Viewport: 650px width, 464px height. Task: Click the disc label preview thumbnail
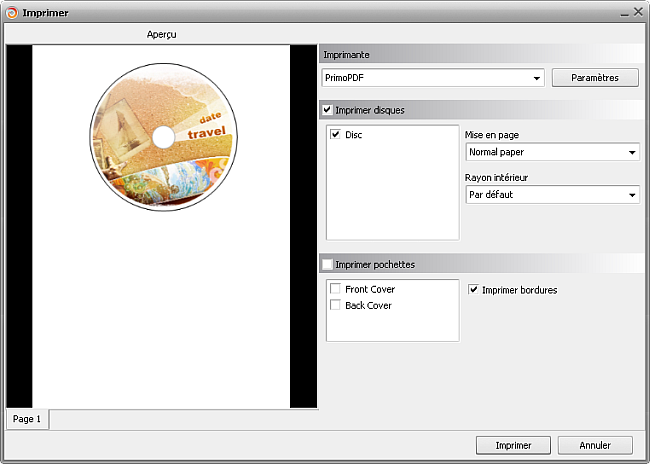click(x=164, y=137)
